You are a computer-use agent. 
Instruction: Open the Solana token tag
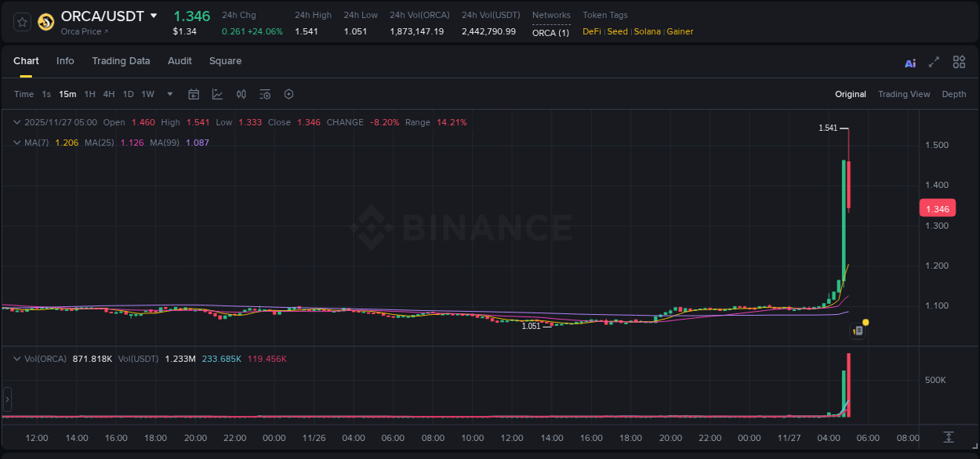[x=647, y=31]
